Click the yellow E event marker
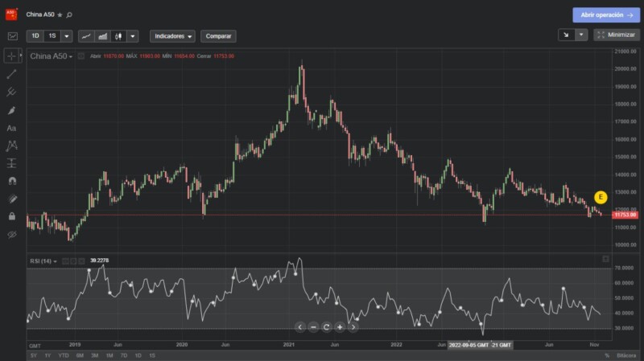Screen dimensions: 644x361 pos(601,197)
